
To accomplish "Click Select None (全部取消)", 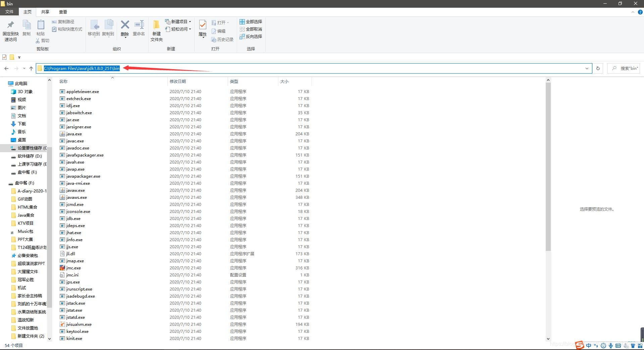I will pyautogui.click(x=251, y=29).
